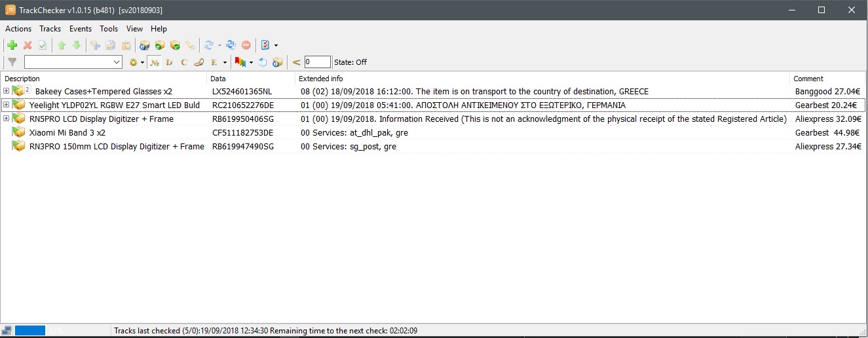Toggle the C filter button
Image resolution: width=868 pixels, height=338 pixels.
coord(184,62)
